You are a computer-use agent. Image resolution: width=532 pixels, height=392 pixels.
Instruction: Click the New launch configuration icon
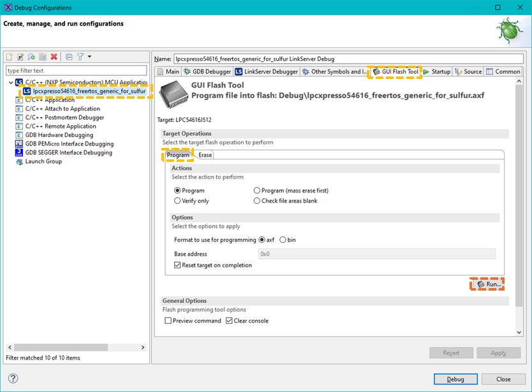coord(10,57)
